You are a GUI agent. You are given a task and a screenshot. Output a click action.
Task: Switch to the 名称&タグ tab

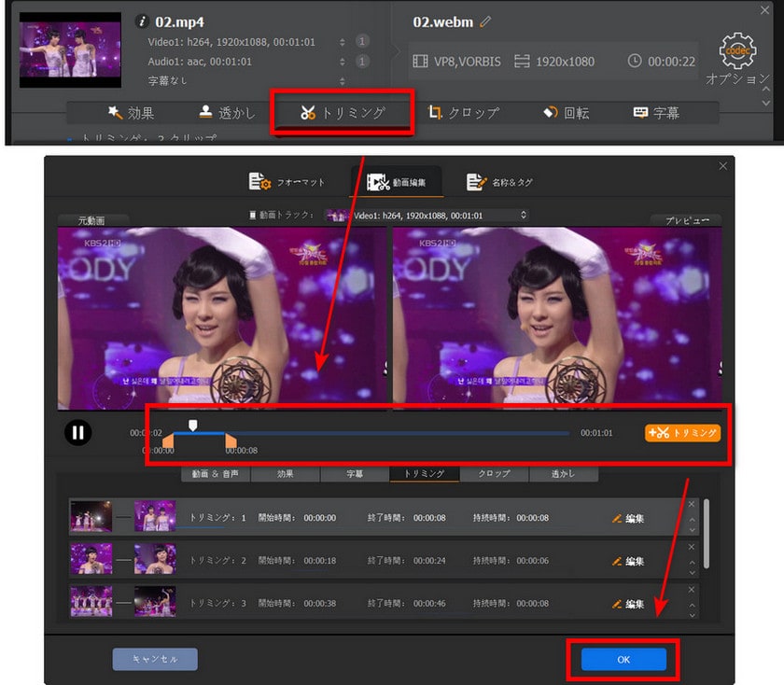click(x=499, y=182)
